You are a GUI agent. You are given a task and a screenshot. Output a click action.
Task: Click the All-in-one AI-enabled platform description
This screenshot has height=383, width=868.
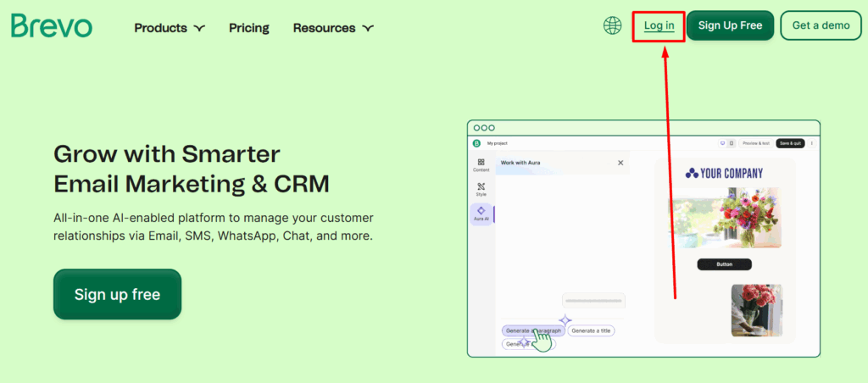pos(214,226)
